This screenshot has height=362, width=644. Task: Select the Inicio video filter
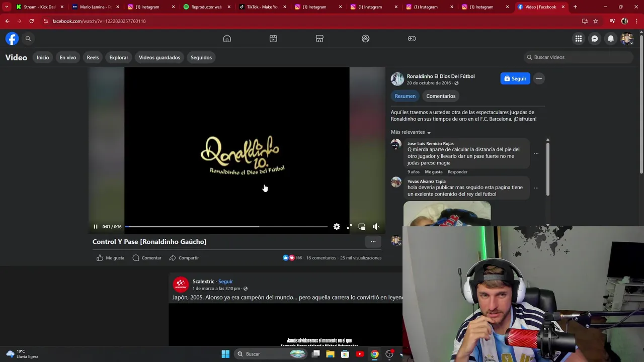point(43,57)
